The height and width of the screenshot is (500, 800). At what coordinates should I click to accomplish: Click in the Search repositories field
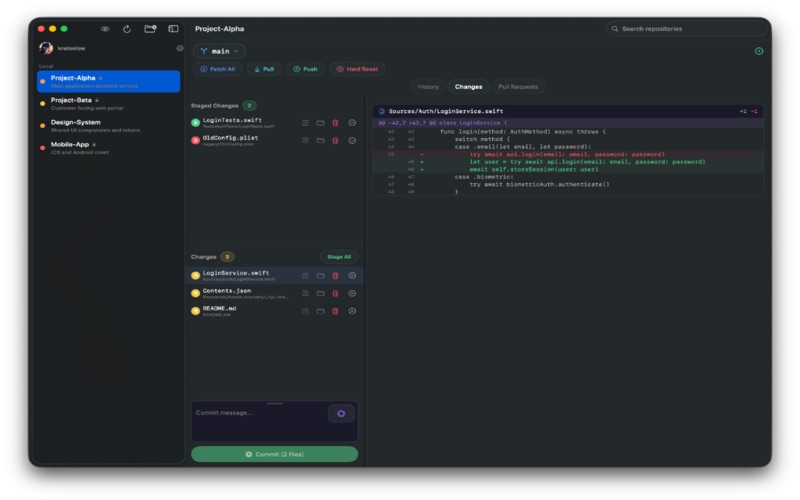686,29
